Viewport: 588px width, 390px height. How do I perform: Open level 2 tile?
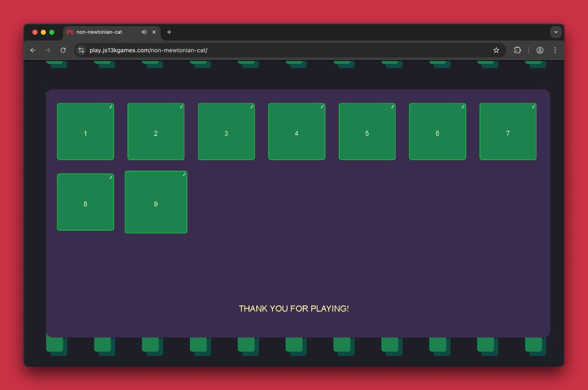(x=156, y=131)
